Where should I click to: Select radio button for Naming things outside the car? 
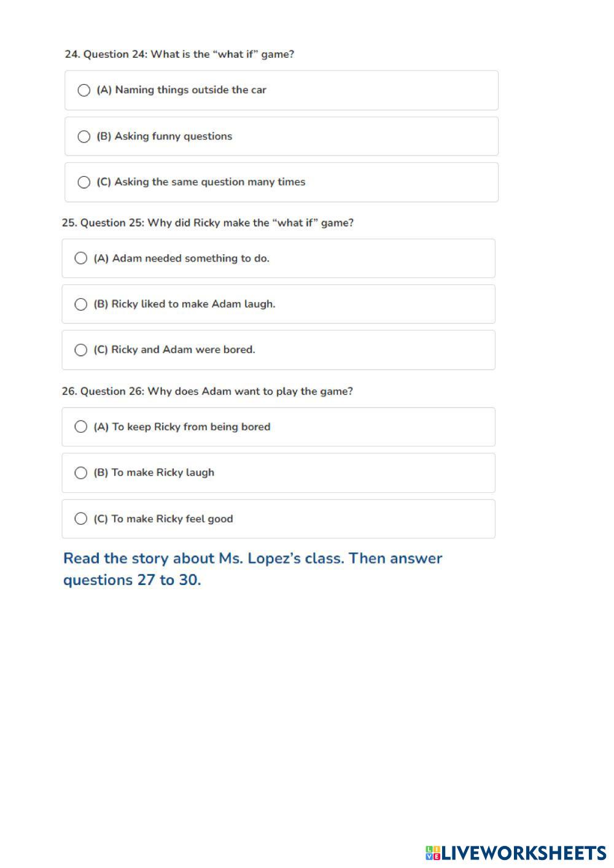(x=84, y=90)
